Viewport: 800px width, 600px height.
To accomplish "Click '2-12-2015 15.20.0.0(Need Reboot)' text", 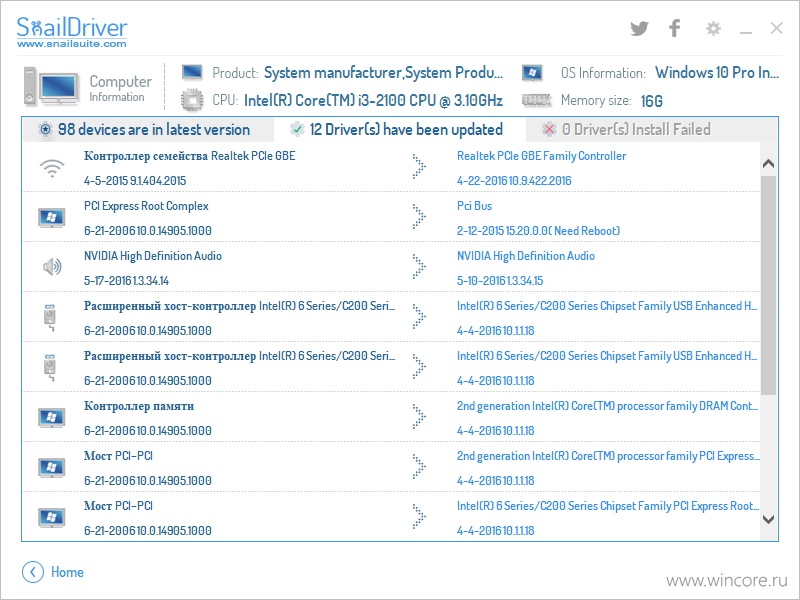I will click(x=538, y=231).
